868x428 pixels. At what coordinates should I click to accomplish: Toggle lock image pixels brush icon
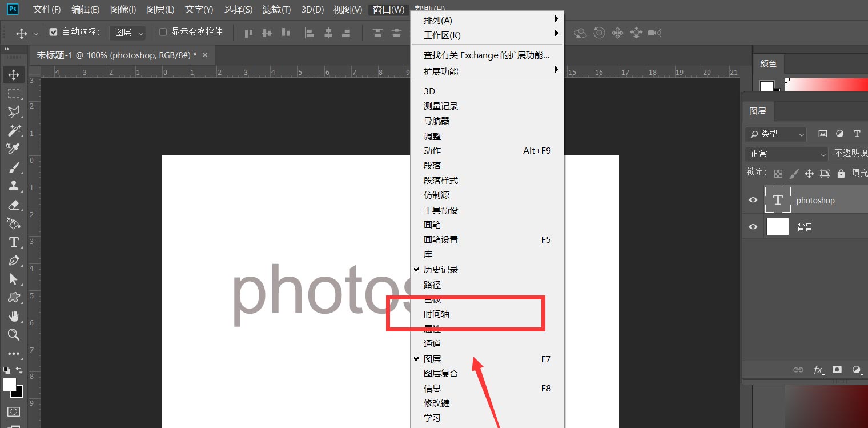click(x=794, y=173)
